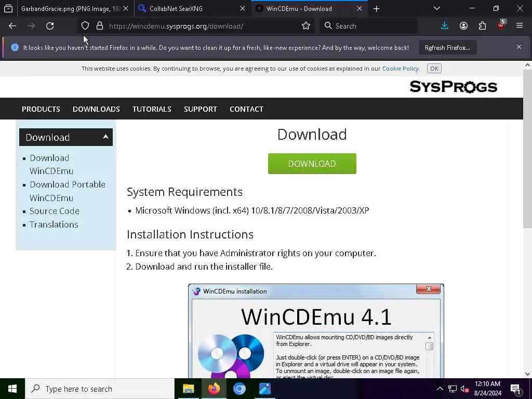Click the taskbar Type here to search box

(x=100, y=389)
